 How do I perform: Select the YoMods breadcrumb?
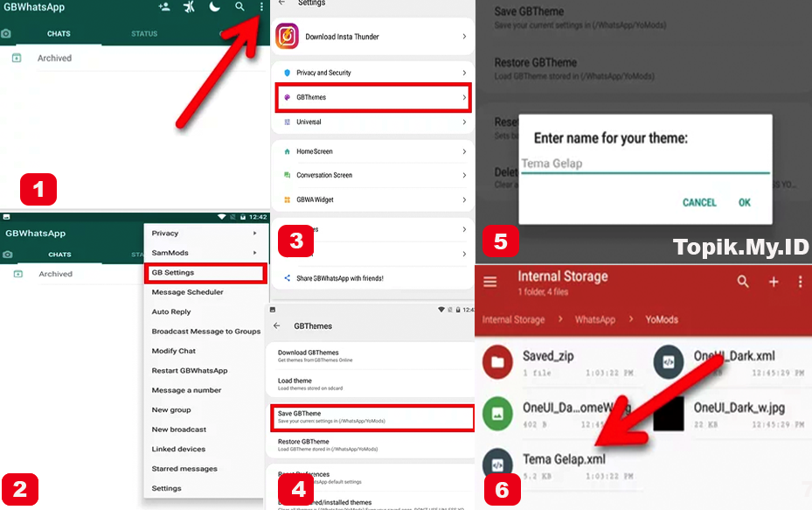[x=662, y=320]
